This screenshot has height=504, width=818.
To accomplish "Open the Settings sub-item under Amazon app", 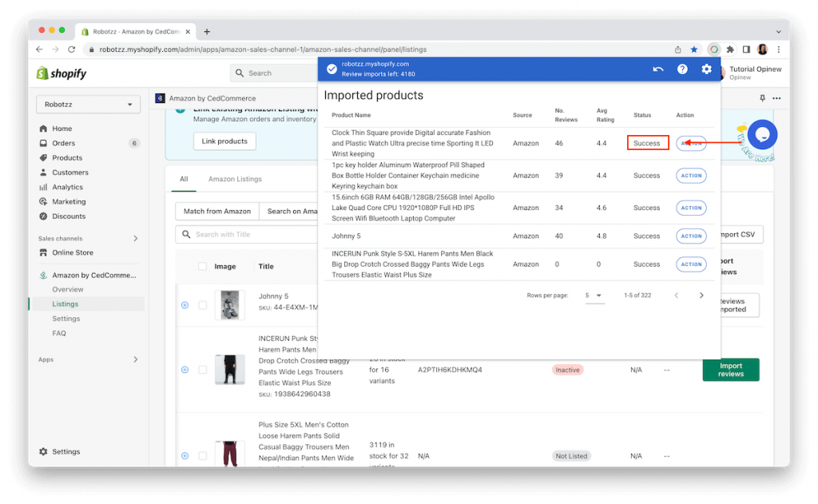I will 66,319.
